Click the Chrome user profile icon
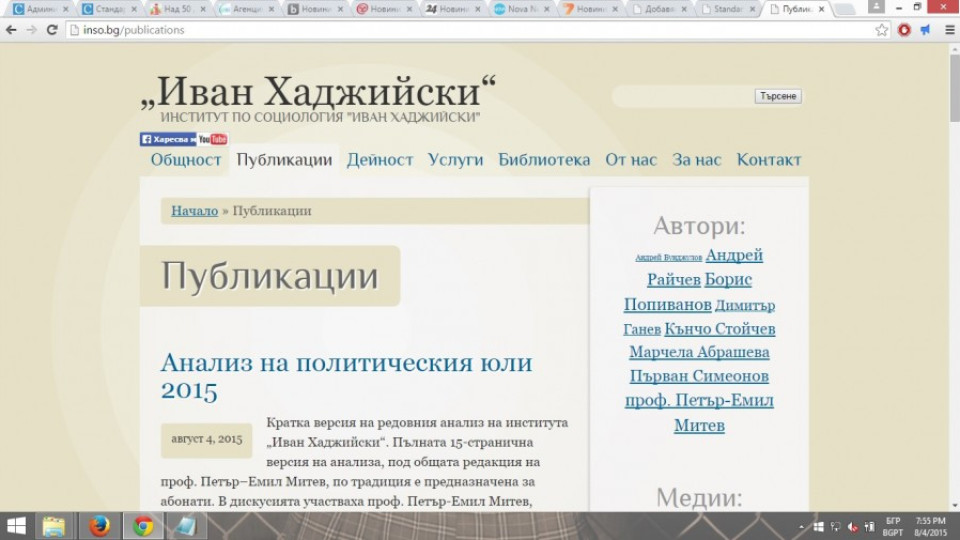The width and height of the screenshot is (960, 540). [876, 7]
